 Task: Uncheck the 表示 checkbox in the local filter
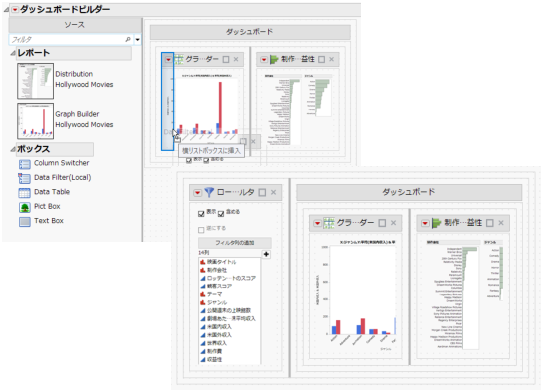201,214
